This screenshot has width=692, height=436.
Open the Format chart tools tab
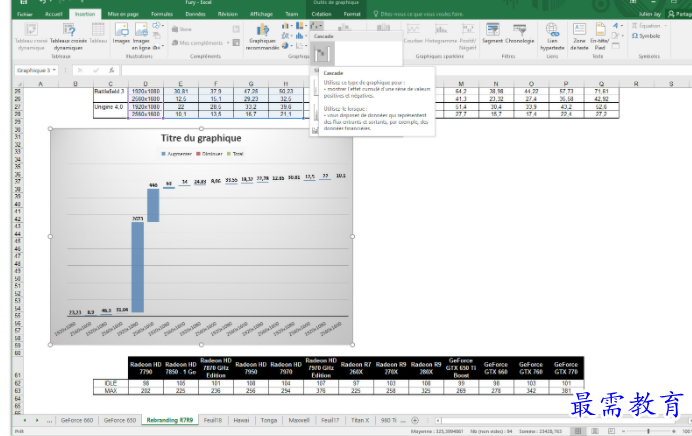pos(352,14)
